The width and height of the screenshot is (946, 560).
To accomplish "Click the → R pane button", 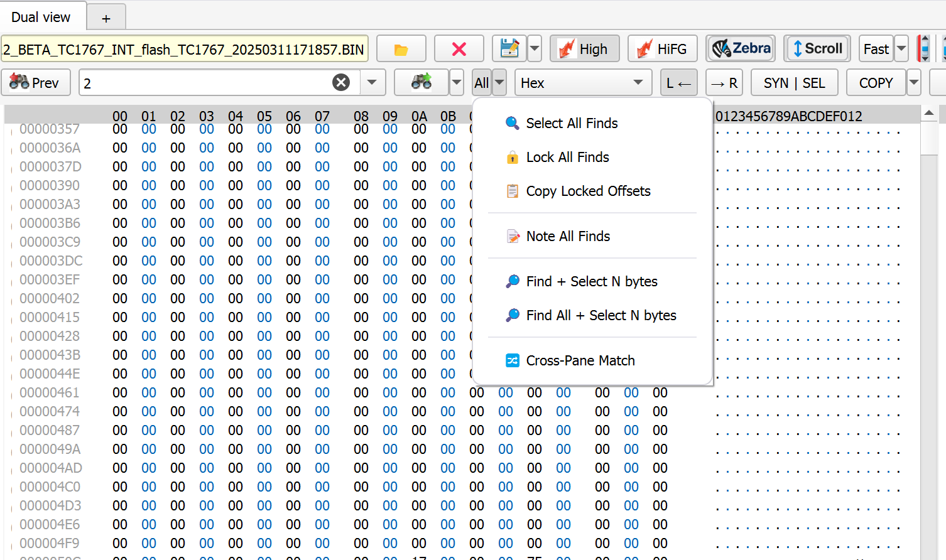I will tap(724, 83).
